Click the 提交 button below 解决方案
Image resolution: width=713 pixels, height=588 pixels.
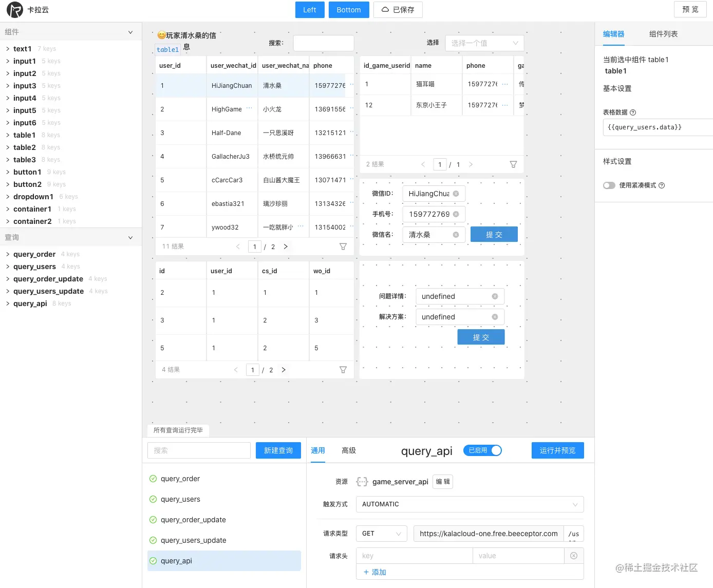pyautogui.click(x=481, y=337)
